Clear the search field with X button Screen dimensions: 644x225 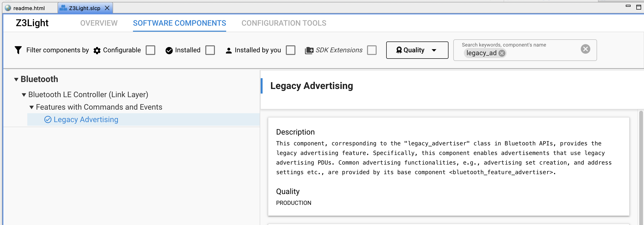pyautogui.click(x=585, y=49)
